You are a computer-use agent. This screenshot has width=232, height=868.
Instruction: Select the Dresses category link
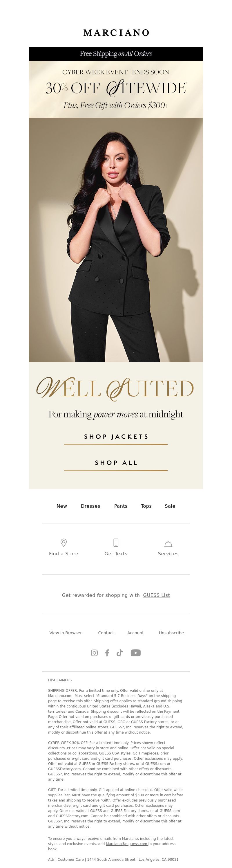(90, 506)
